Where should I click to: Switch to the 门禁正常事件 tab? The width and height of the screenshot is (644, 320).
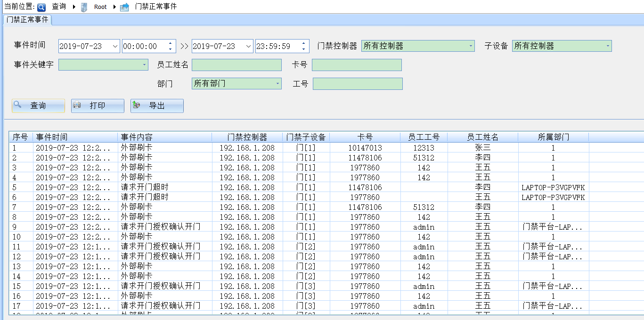[x=27, y=20]
